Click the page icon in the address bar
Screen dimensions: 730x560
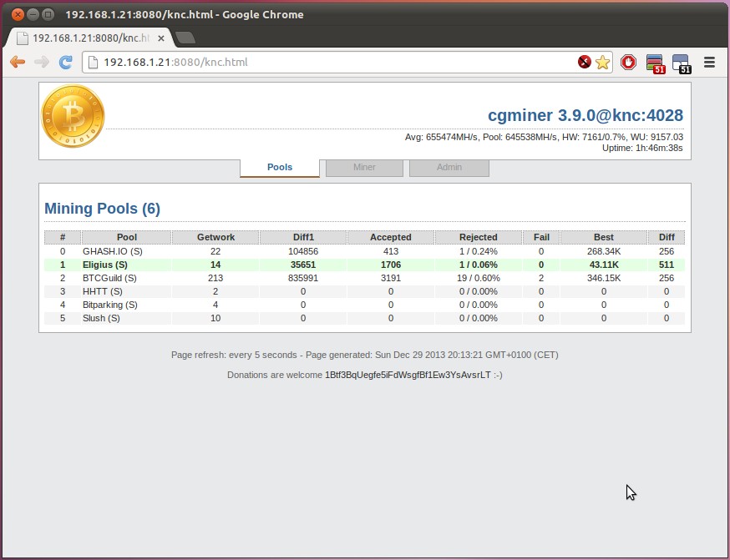click(93, 62)
